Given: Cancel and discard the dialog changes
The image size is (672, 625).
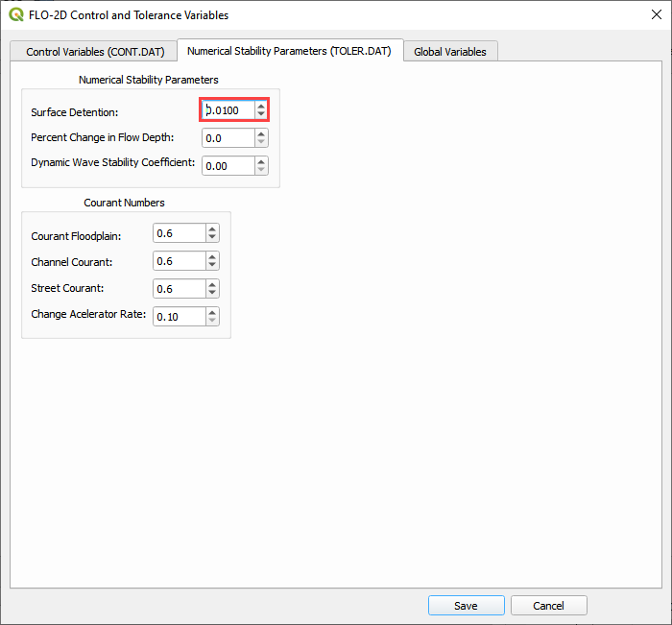Looking at the screenshot, I should (x=548, y=606).
